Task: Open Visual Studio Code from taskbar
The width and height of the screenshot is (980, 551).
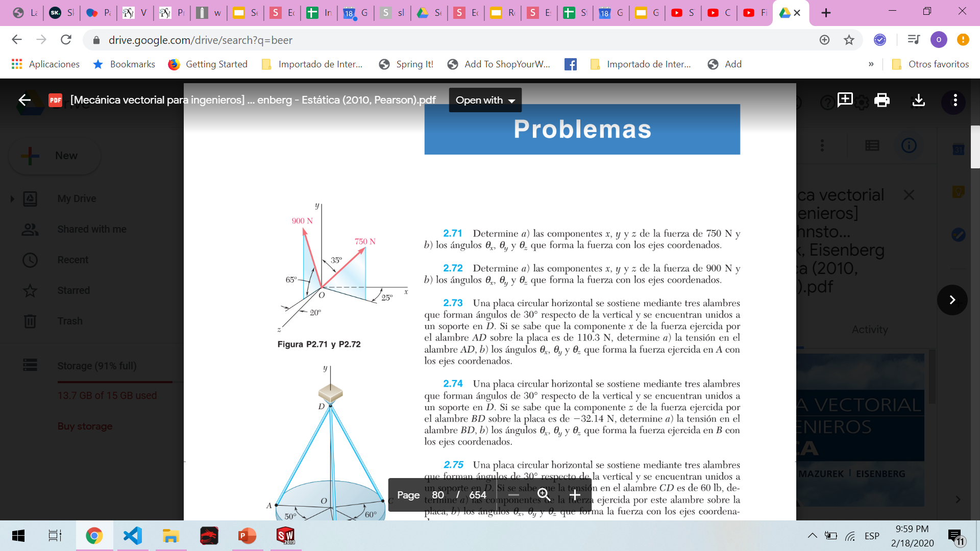Action: [x=133, y=536]
